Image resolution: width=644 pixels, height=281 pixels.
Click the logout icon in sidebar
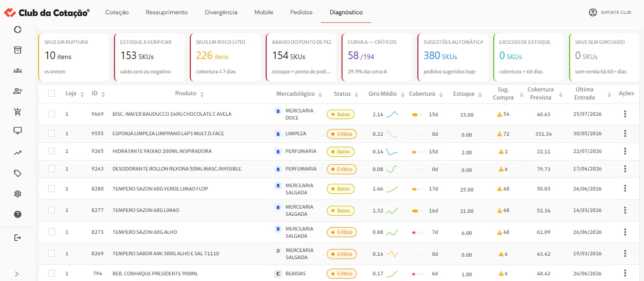(18, 237)
